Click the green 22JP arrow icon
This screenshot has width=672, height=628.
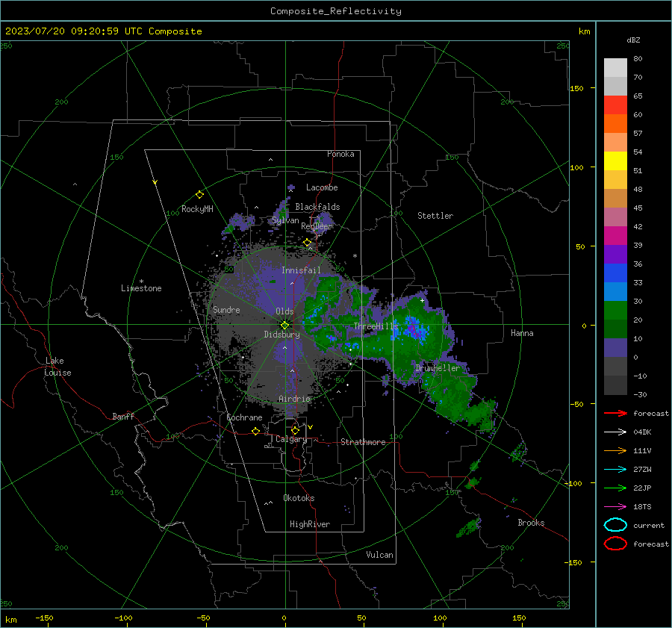[x=615, y=488]
